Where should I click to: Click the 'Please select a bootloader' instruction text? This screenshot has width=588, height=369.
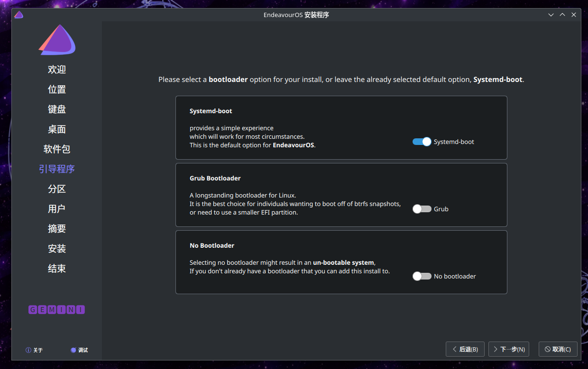point(341,80)
